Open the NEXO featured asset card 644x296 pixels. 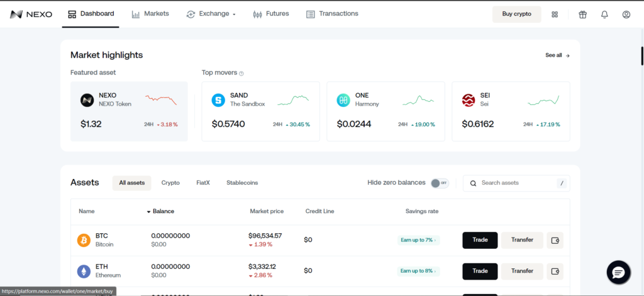point(129,111)
